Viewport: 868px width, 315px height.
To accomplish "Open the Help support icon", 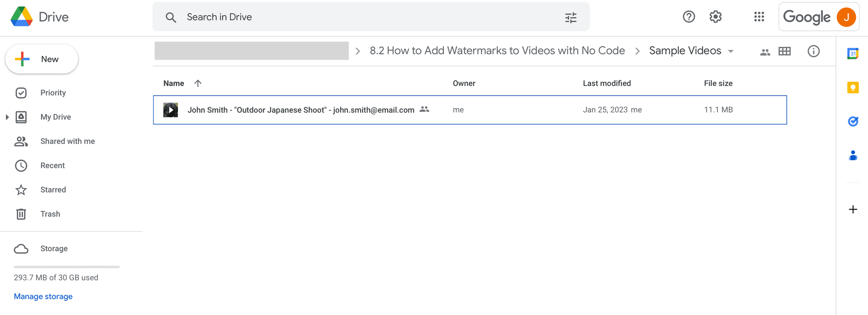I will coord(689,17).
